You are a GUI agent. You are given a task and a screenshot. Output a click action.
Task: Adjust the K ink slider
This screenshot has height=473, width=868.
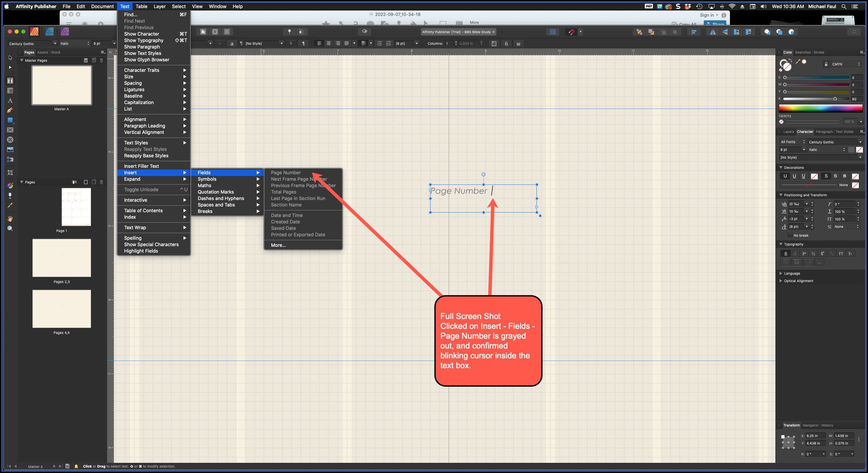[835, 99]
